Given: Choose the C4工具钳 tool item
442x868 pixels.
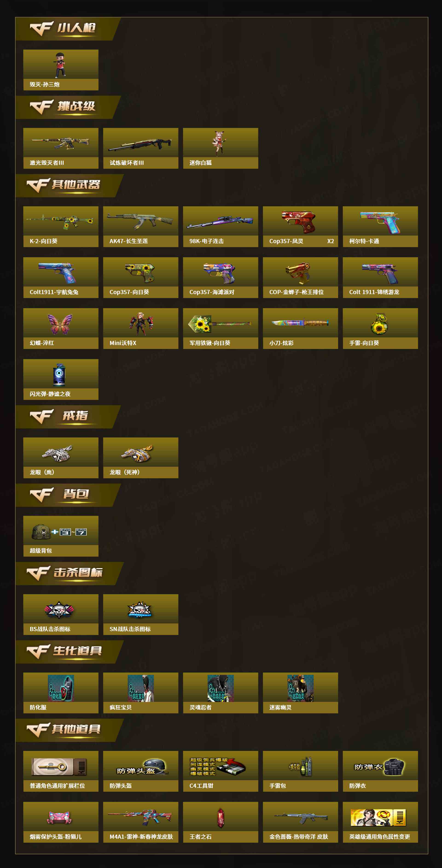Looking at the screenshot, I should (x=221, y=771).
